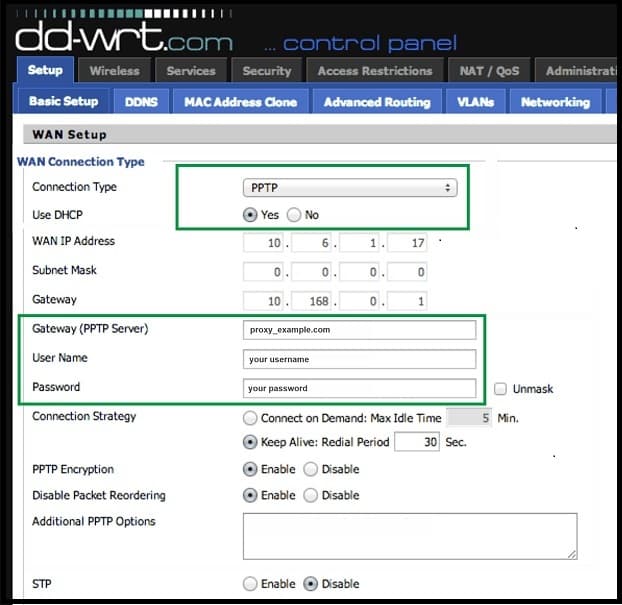Open the MAC Address Clone sub-tab
Viewport: 622px width, 605px height.
click(240, 102)
